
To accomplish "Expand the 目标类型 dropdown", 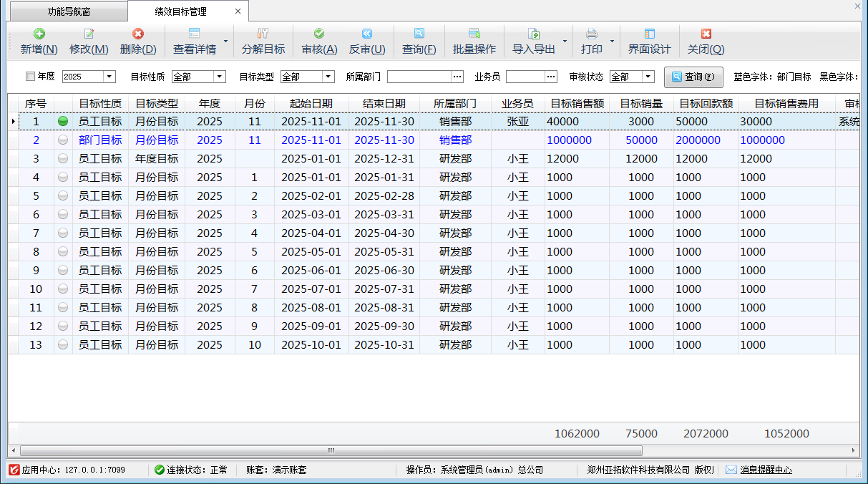I will click(328, 77).
